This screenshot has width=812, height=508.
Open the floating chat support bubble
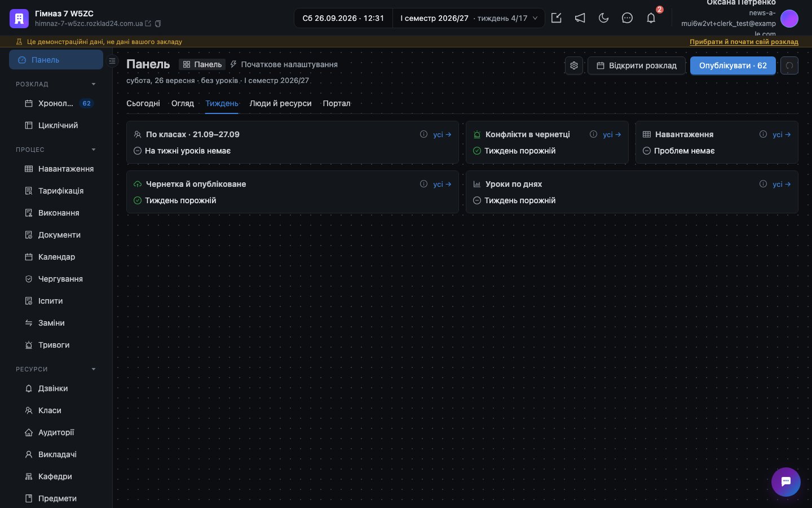pyautogui.click(x=786, y=482)
